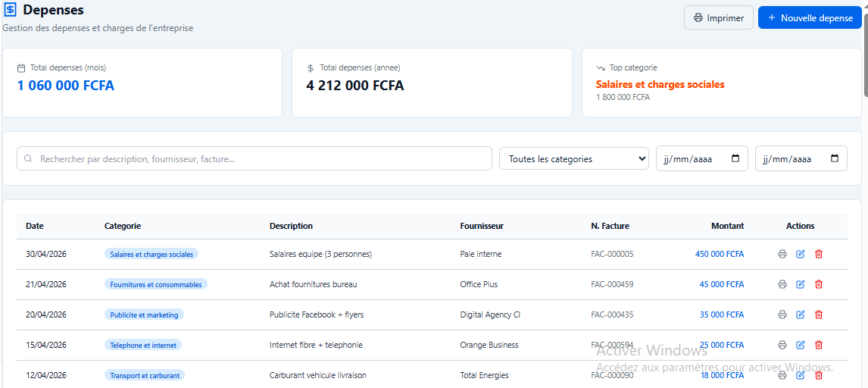The width and height of the screenshot is (868, 388).
Task: Delete the Salaires equipe expense
Action: point(819,254)
